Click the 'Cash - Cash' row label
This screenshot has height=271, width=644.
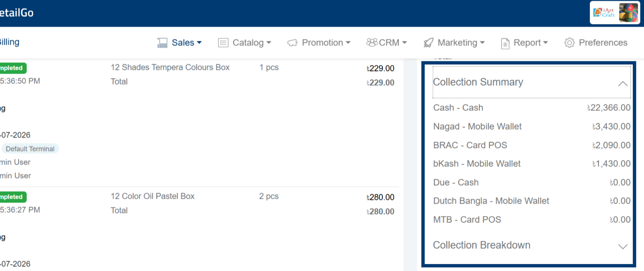458,108
